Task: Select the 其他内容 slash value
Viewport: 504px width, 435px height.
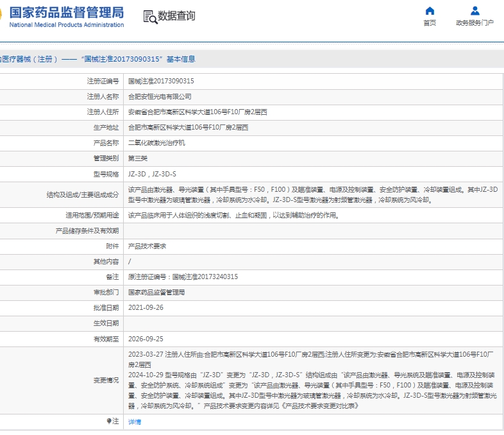Action: [x=130, y=261]
